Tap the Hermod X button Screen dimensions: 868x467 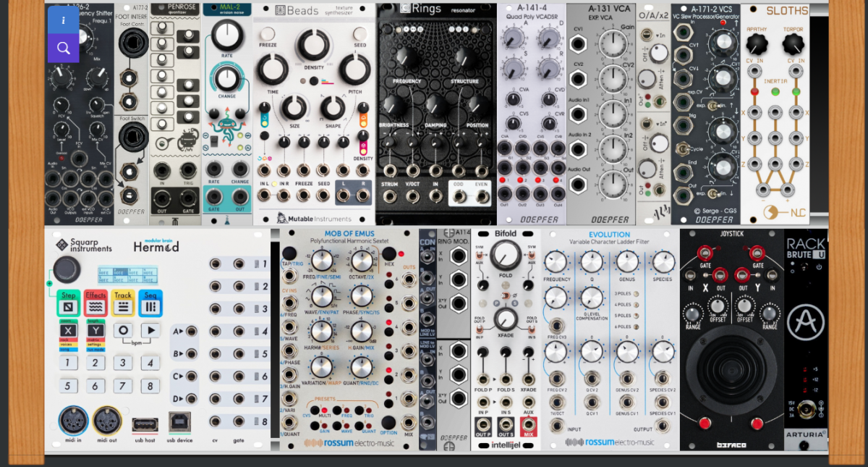pyautogui.click(x=69, y=330)
